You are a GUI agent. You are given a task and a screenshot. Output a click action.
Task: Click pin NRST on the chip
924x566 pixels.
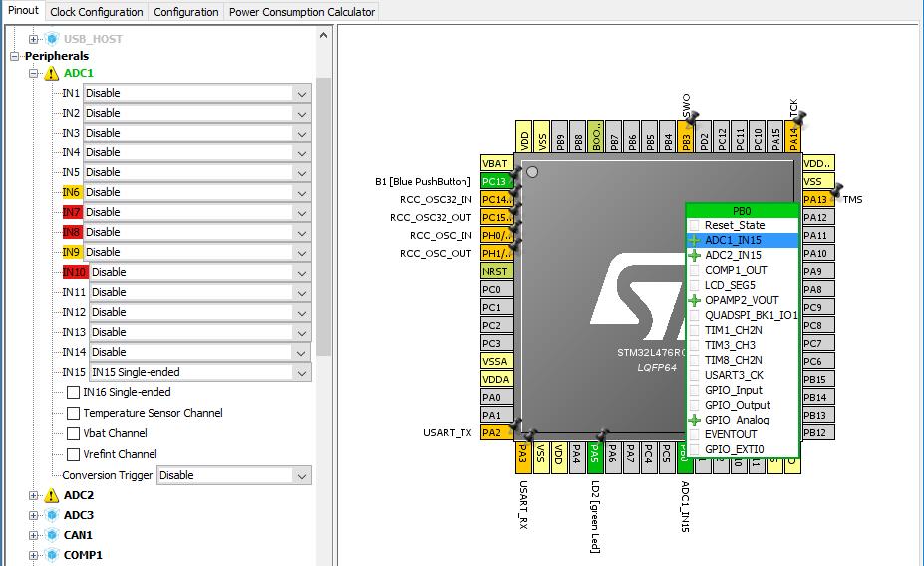[497, 271]
